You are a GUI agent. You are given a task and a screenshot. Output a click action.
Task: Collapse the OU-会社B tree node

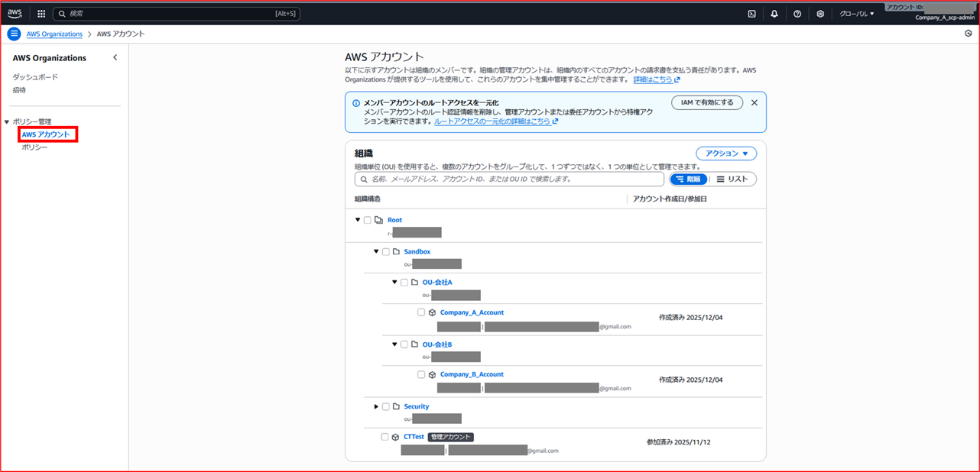[x=394, y=344]
